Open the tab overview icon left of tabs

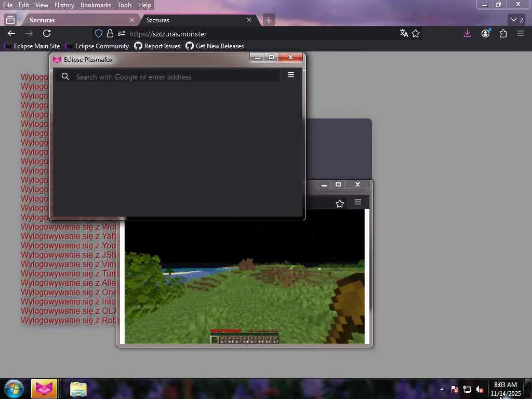pos(10,20)
